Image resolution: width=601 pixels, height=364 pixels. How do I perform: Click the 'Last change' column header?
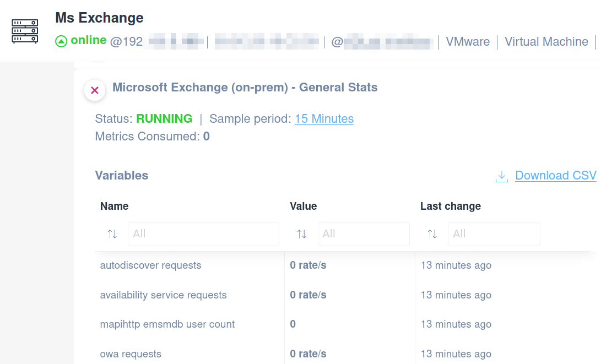451,206
